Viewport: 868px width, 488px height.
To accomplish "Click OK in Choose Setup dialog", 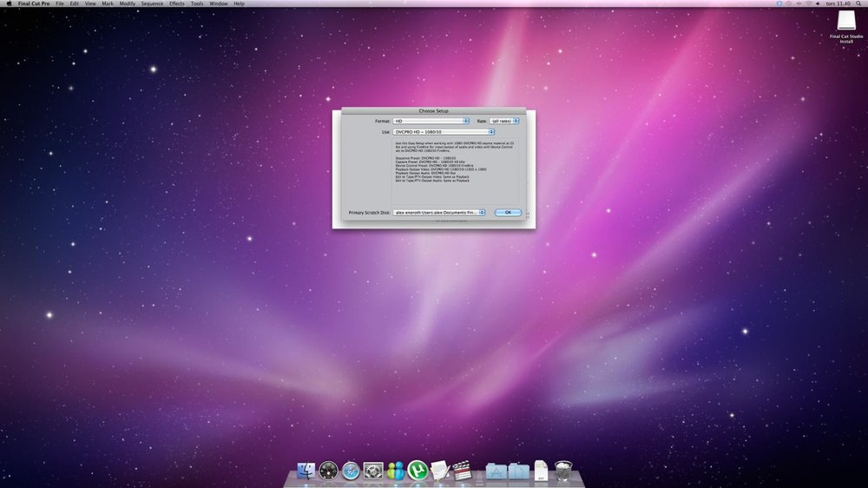I will click(508, 212).
